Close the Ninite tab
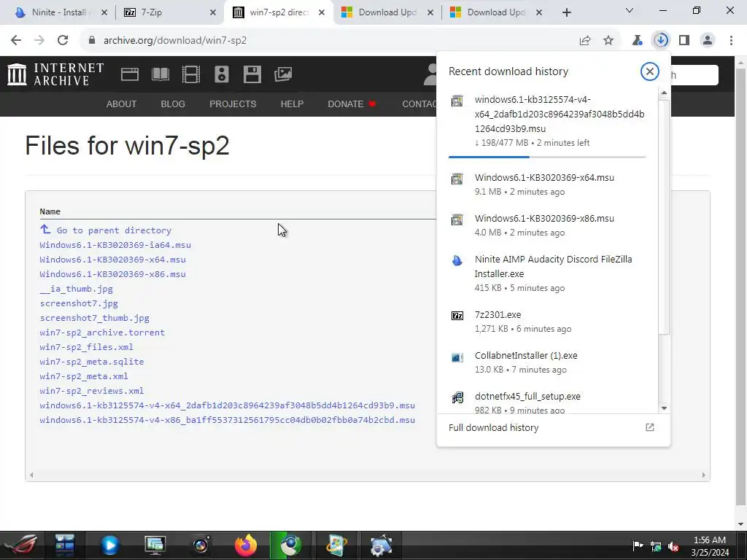 (x=104, y=12)
